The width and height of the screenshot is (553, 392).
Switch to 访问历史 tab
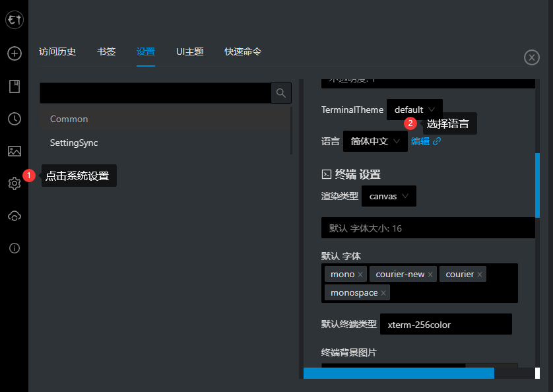click(x=57, y=52)
